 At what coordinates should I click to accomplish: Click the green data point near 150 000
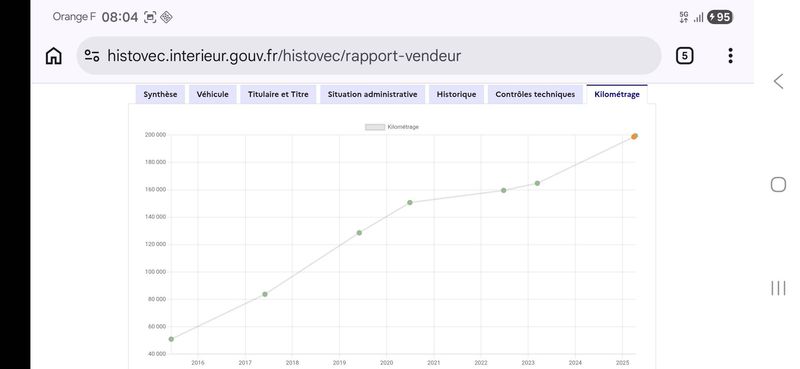pyautogui.click(x=410, y=203)
